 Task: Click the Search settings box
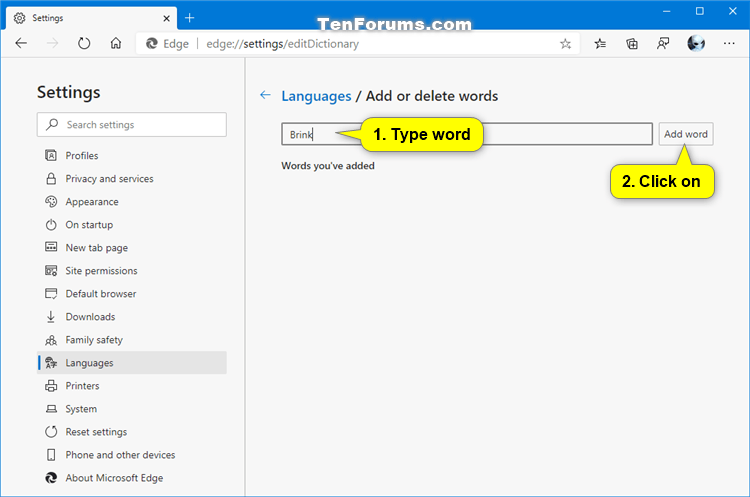click(x=132, y=124)
